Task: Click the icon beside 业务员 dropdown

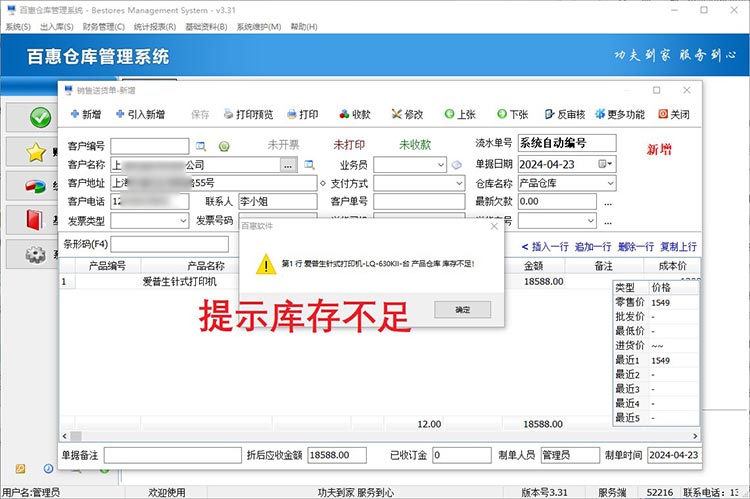Action: point(457,165)
